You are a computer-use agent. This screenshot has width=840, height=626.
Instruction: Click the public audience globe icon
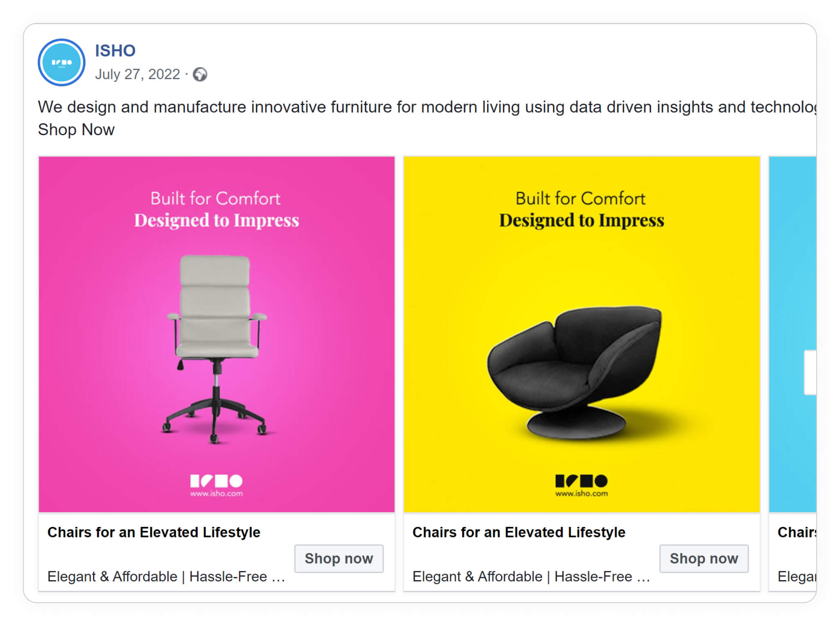tap(200, 75)
